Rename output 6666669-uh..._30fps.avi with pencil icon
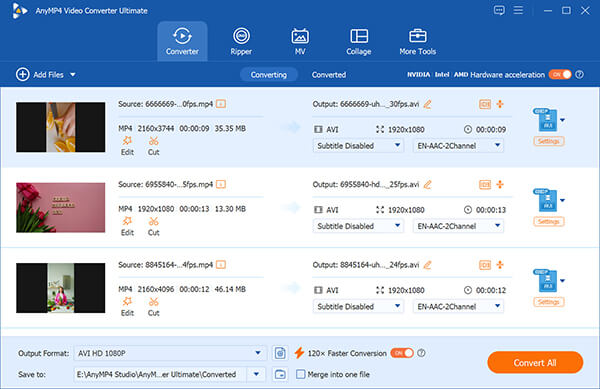Viewport: 600px width, 389px height. [427, 104]
